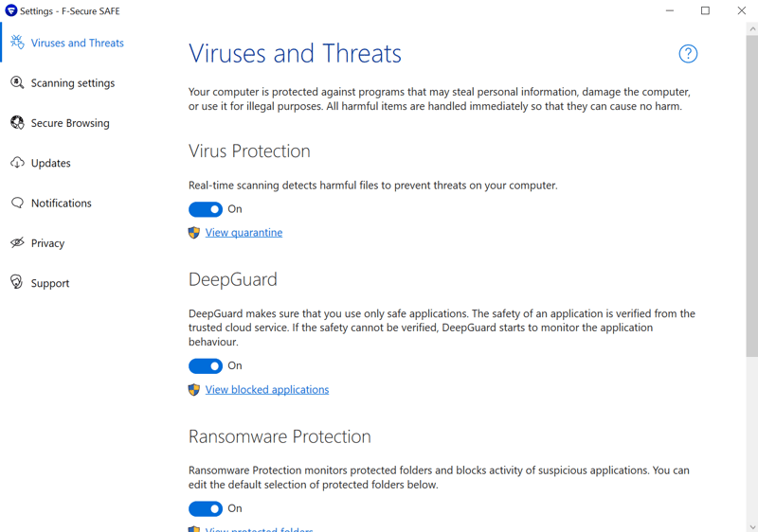This screenshot has height=532, width=758.
Task: Click the Viruses and Threats page title
Action: [295, 53]
